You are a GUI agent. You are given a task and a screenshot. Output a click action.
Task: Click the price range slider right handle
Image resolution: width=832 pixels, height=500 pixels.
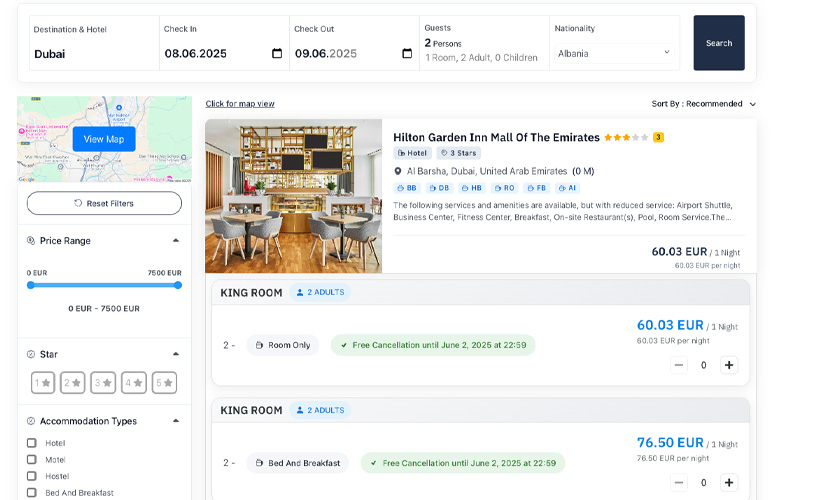pyautogui.click(x=178, y=285)
